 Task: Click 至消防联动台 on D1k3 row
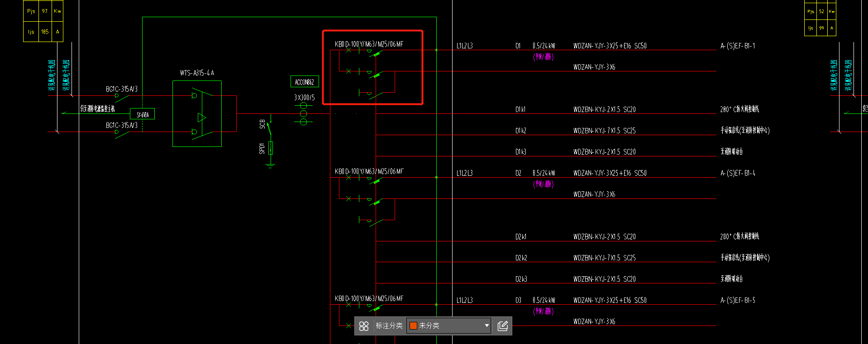[731, 151]
